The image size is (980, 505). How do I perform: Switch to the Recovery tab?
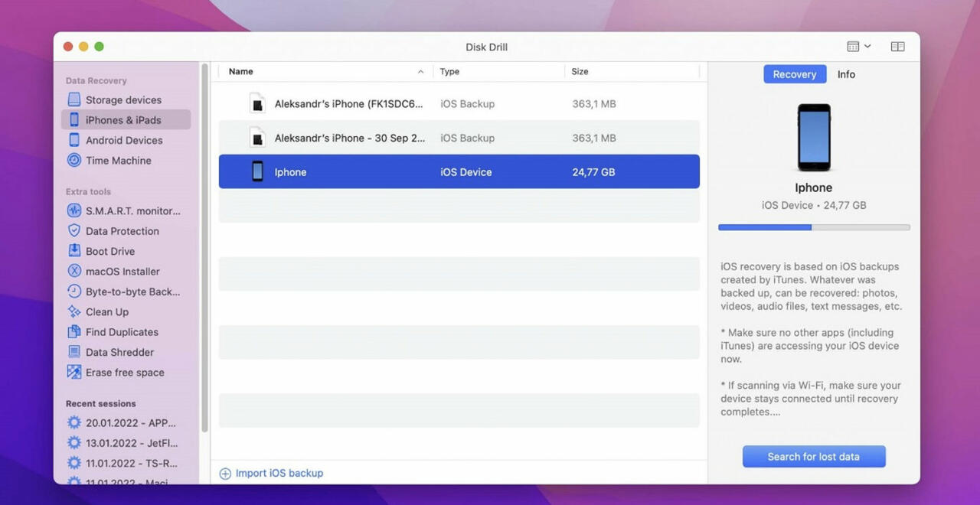click(x=794, y=74)
